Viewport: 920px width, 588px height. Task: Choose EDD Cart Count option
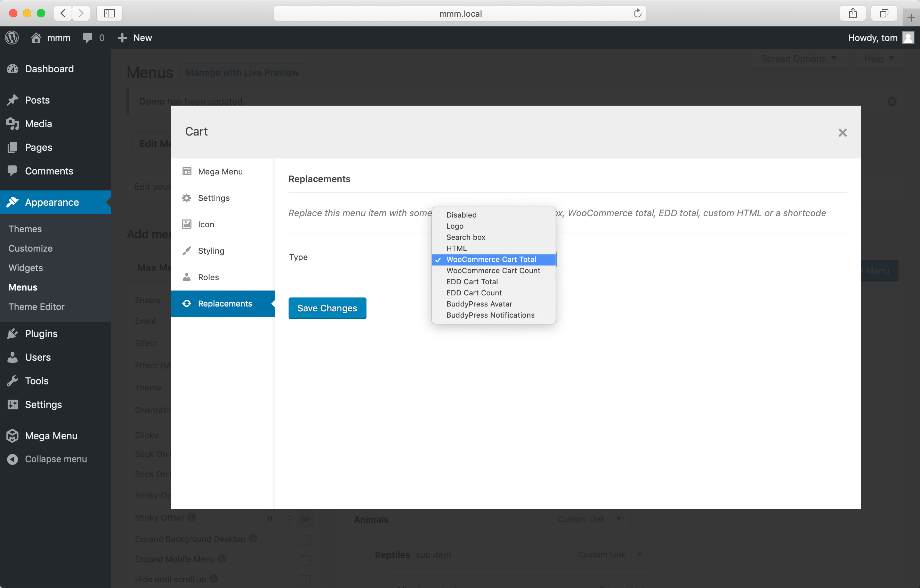click(x=494, y=293)
